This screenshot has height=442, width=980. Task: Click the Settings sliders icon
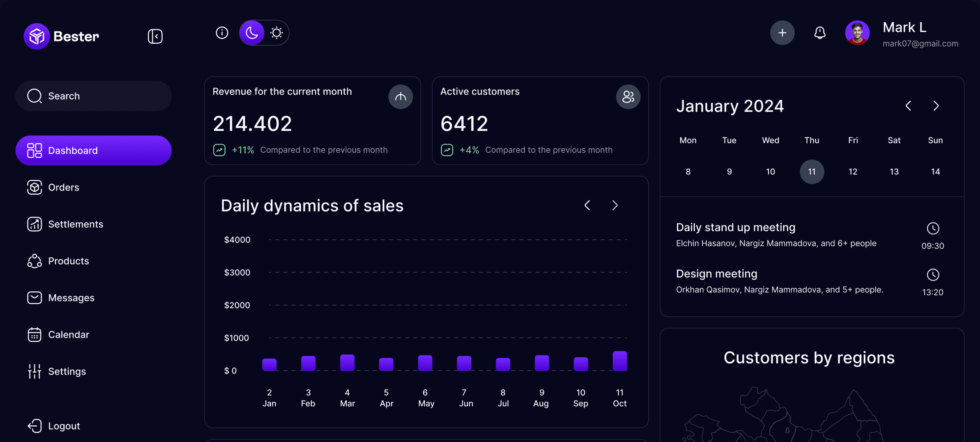pyautogui.click(x=34, y=372)
